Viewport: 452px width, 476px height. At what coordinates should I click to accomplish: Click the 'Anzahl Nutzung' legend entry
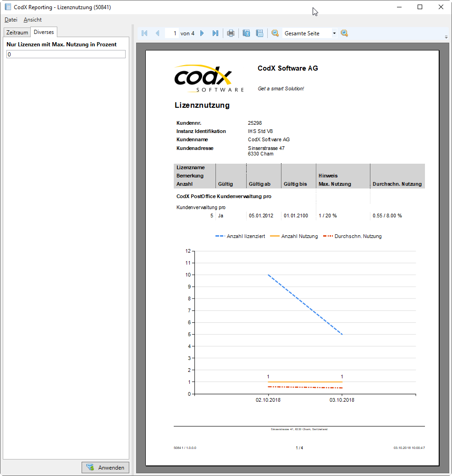coord(294,236)
